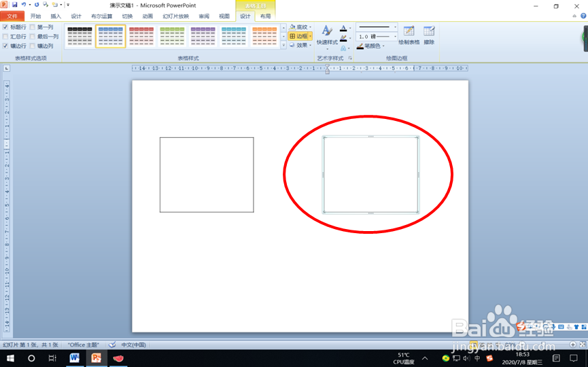
Task: Open the 笔颜色 (Pen Color) picker
Action: point(370,46)
